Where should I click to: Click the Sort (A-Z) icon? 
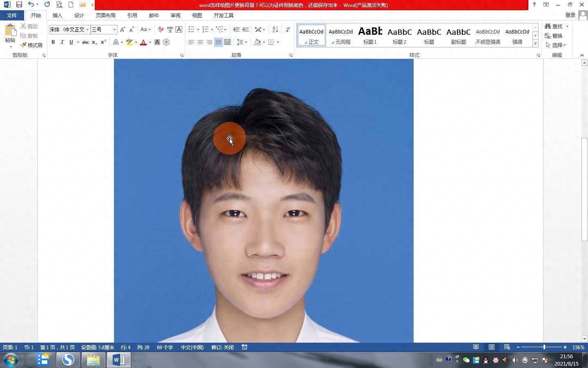click(x=275, y=29)
